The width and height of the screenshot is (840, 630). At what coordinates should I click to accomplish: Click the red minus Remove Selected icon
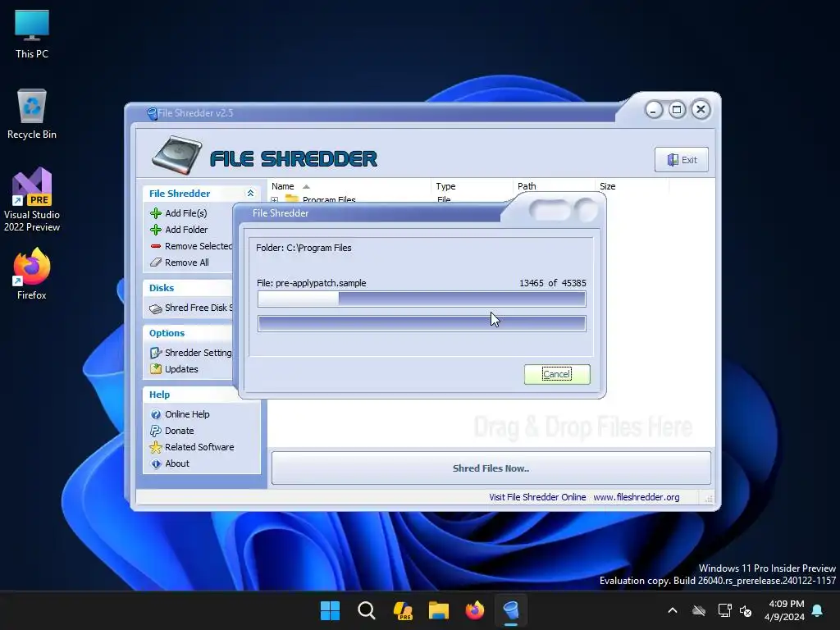156,246
